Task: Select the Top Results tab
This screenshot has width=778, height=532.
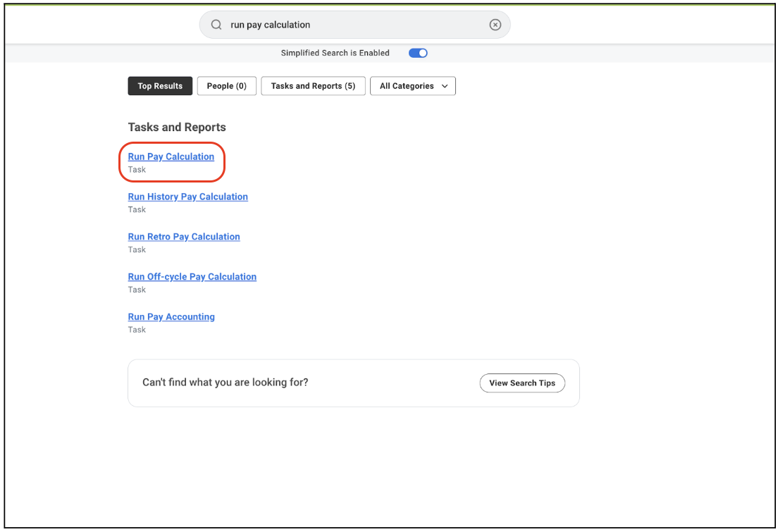Action: [x=160, y=86]
